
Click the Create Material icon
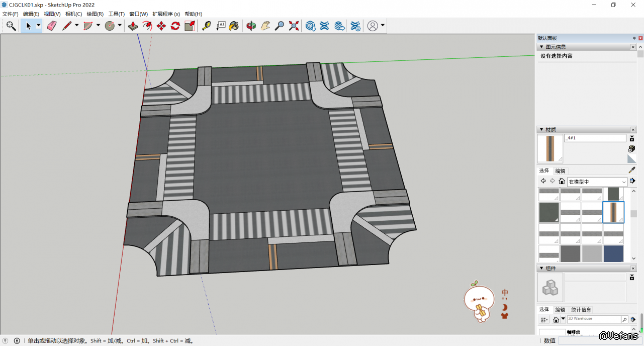coord(632,148)
